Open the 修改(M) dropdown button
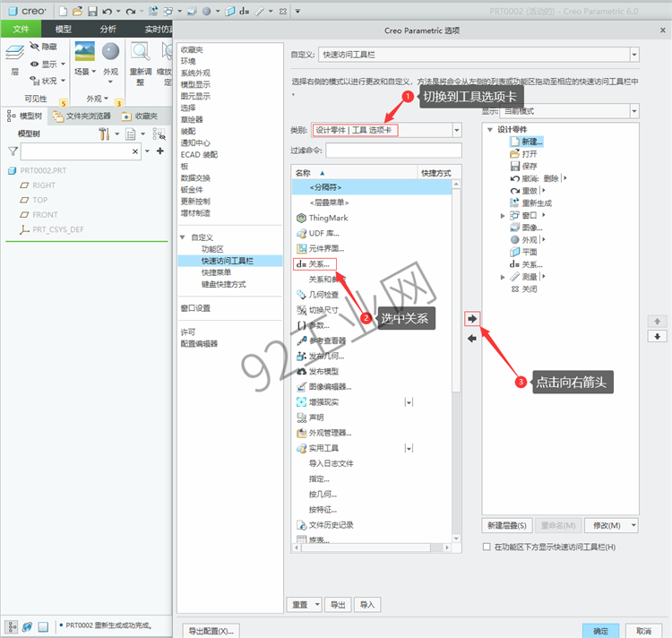This screenshot has height=638, width=672. click(x=611, y=525)
